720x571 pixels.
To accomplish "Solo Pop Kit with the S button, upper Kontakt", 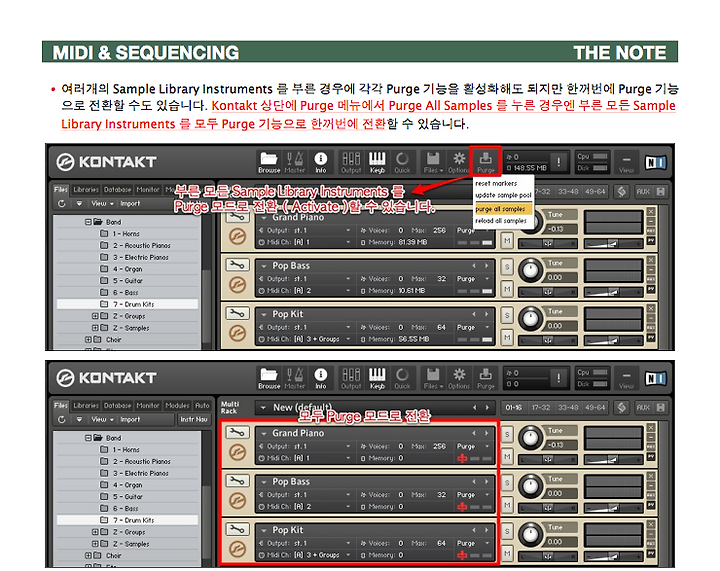I will [x=507, y=315].
